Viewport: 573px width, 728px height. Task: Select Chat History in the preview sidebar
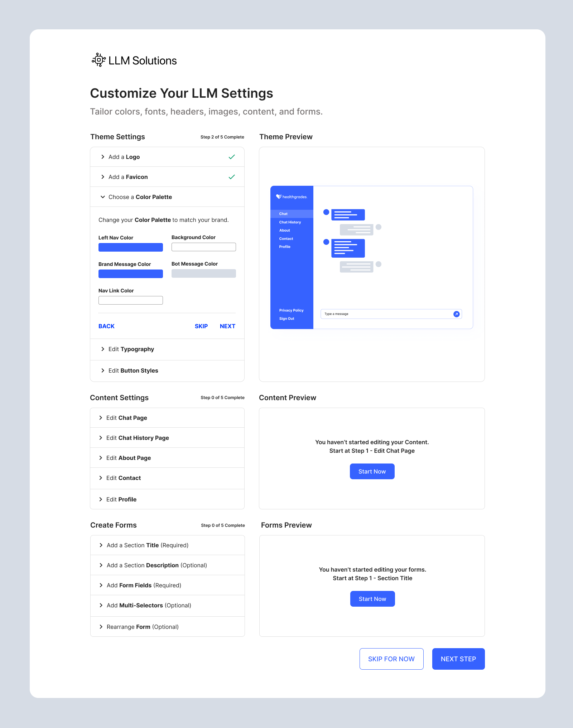point(290,222)
